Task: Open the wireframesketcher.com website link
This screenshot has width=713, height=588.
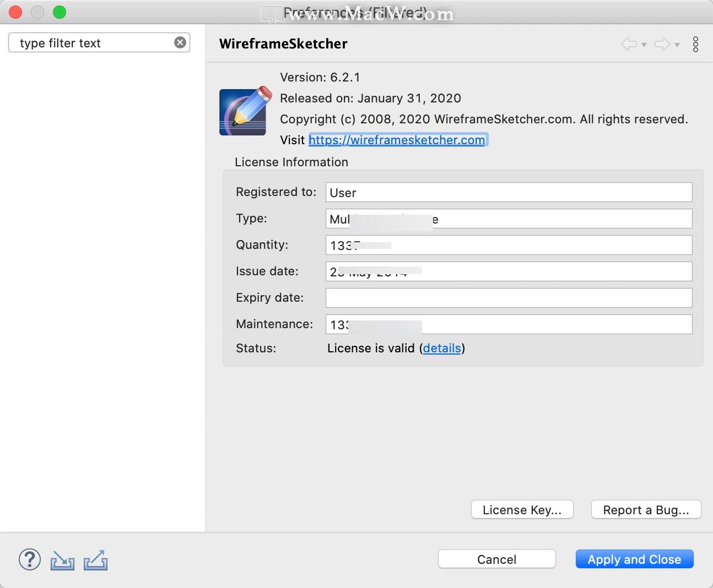Action: pos(397,140)
